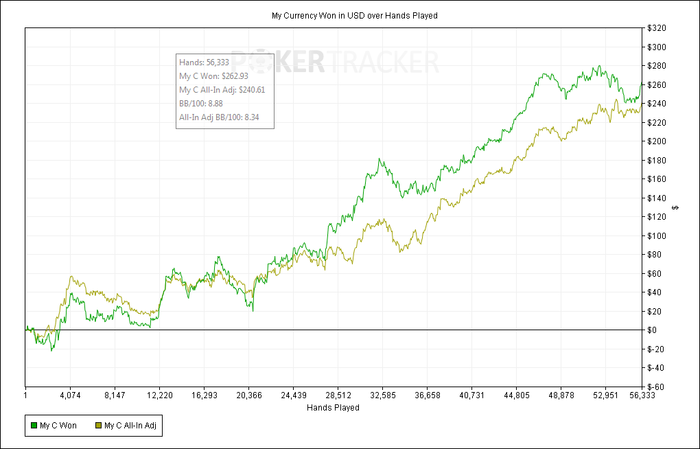Viewport: 700px width, 449px height.
Task: Click the 36,658 x-axis tick label
Action: pos(427,395)
